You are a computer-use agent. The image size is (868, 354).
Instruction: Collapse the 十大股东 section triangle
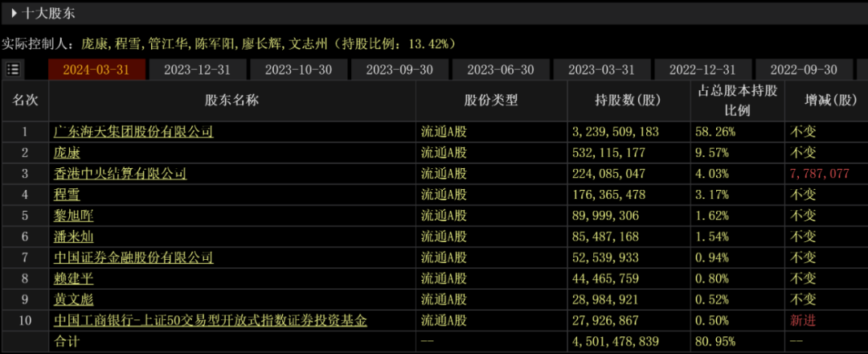[x=14, y=14]
